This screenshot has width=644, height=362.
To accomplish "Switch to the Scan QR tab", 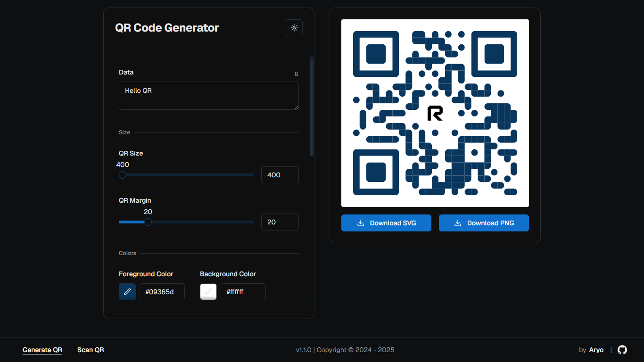I will (x=90, y=350).
